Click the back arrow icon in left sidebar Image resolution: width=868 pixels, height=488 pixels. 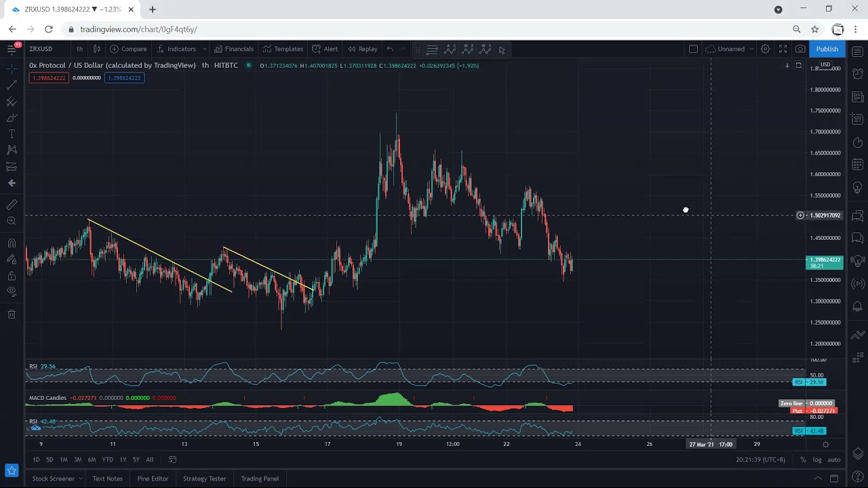coord(12,183)
